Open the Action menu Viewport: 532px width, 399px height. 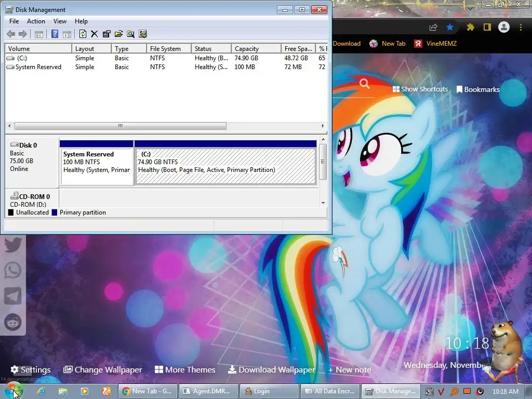[36, 21]
